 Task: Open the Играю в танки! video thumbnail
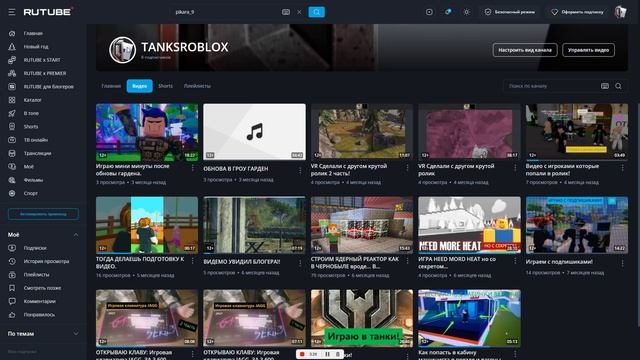click(x=362, y=318)
